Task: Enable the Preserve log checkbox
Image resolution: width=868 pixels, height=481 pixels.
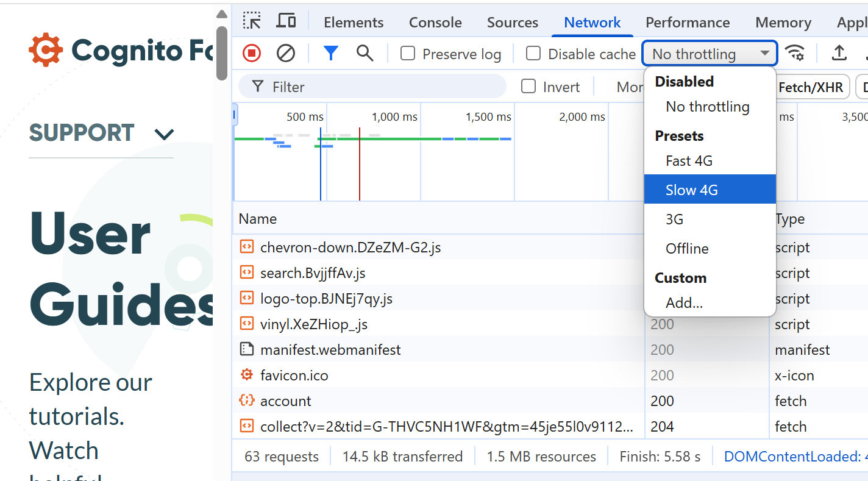Action: (x=407, y=54)
